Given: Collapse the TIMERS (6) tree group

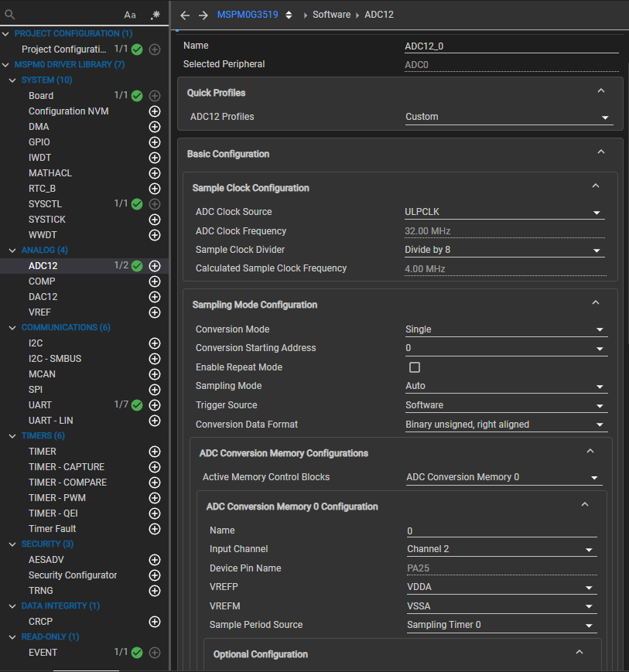Looking at the screenshot, I should [x=12, y=436].
